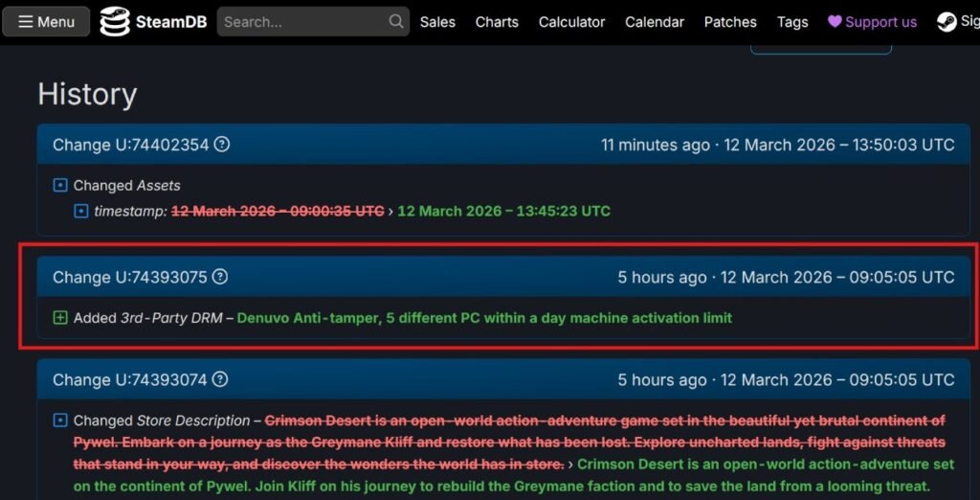Click the square icon beside Changed Store Description
The height and width of the screenshot is (500, 980).
[60, 420]
